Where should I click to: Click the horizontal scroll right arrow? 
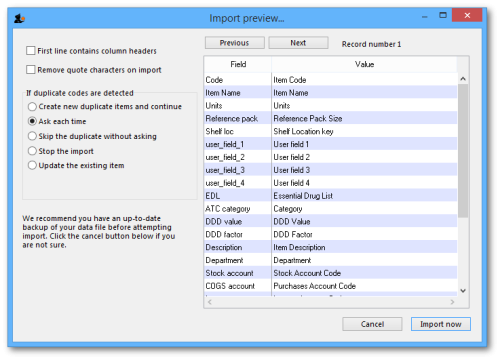452,302
